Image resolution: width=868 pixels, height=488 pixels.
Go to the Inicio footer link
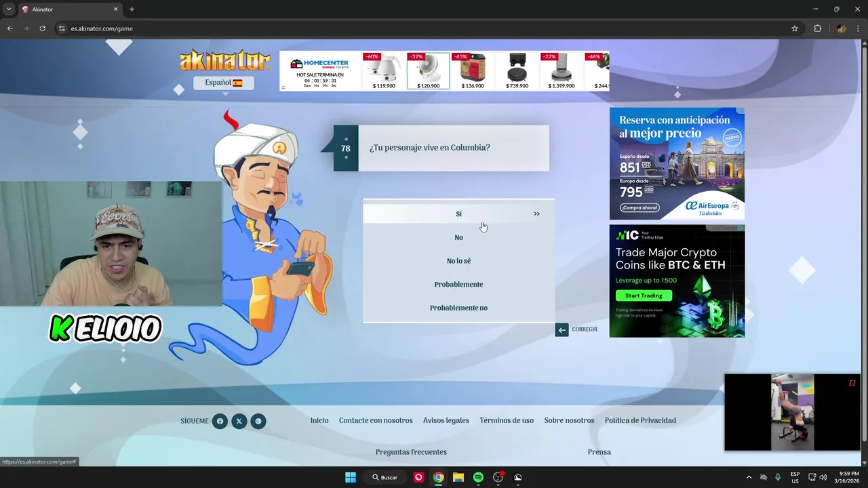click(319, 420)
